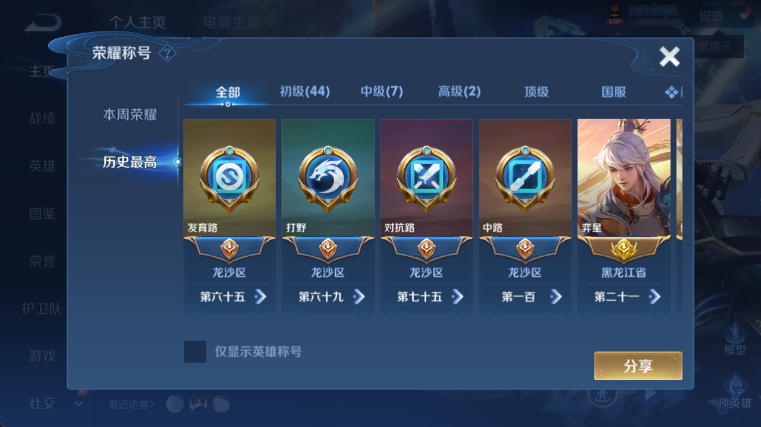Select the 打野 dragon badge icon

click(x=328, y=178)
